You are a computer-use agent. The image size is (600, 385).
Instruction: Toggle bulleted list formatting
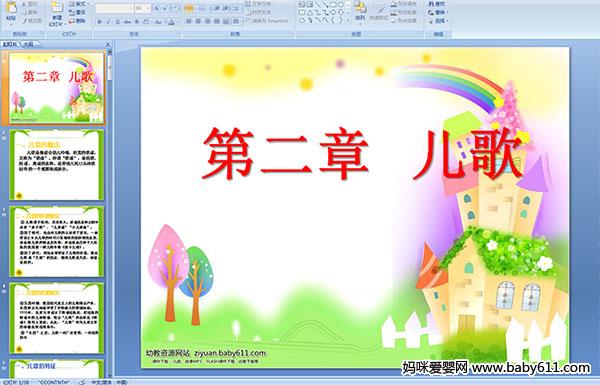click(189, 8)
